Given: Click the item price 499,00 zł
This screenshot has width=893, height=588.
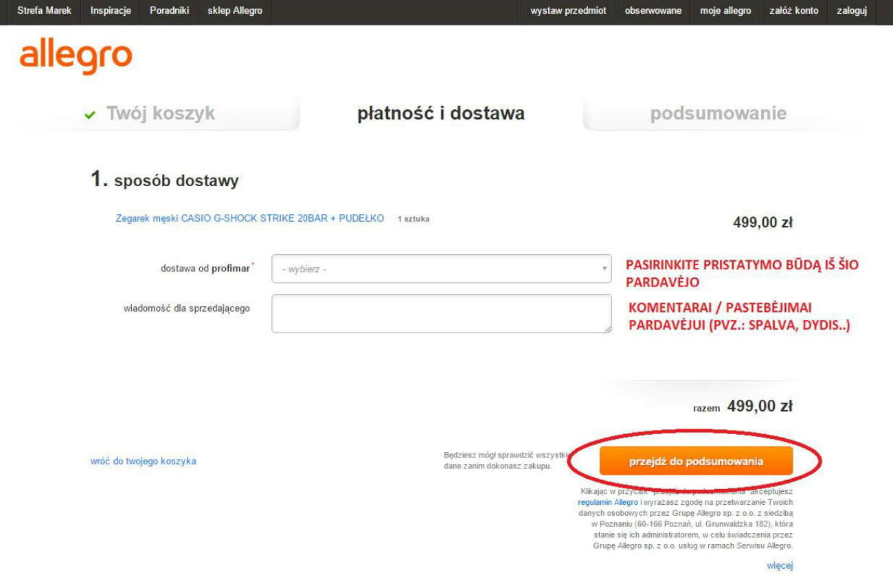Looking at the screenshot, I should coord(763,223).
